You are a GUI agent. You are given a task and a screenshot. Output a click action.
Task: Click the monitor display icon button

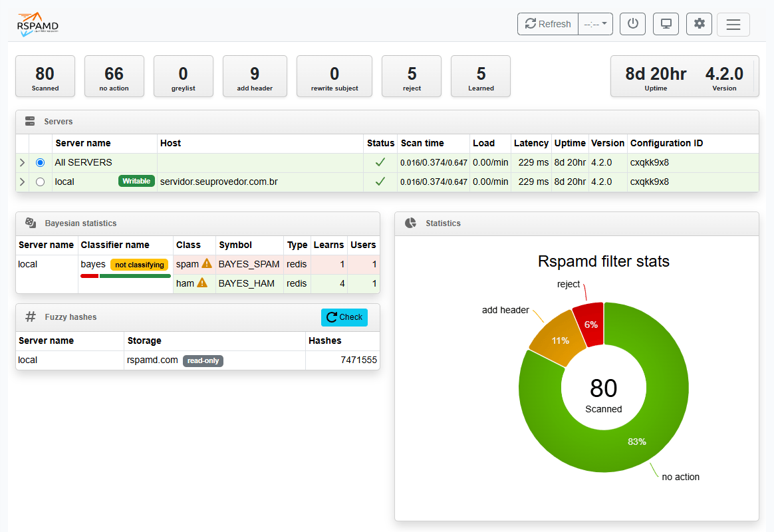(x=666, y=24)
